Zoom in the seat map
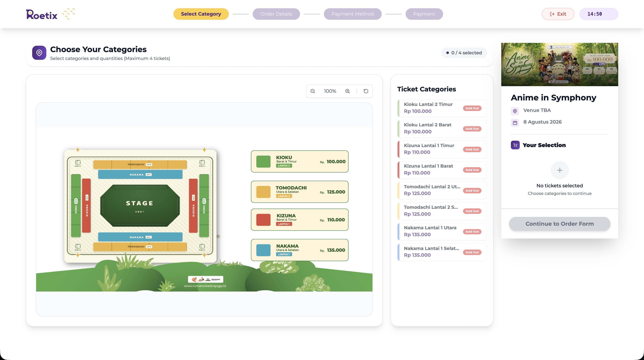The image size is (644, 360). point(347,91)
